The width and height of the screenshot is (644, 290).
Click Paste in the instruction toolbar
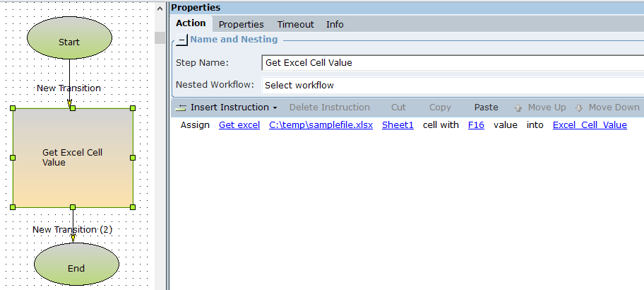click(x=486, y=108)
